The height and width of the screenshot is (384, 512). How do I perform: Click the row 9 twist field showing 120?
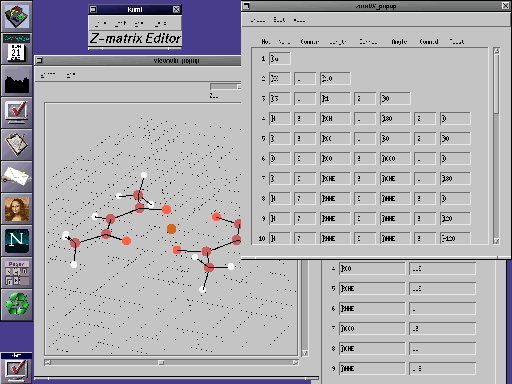455,219
